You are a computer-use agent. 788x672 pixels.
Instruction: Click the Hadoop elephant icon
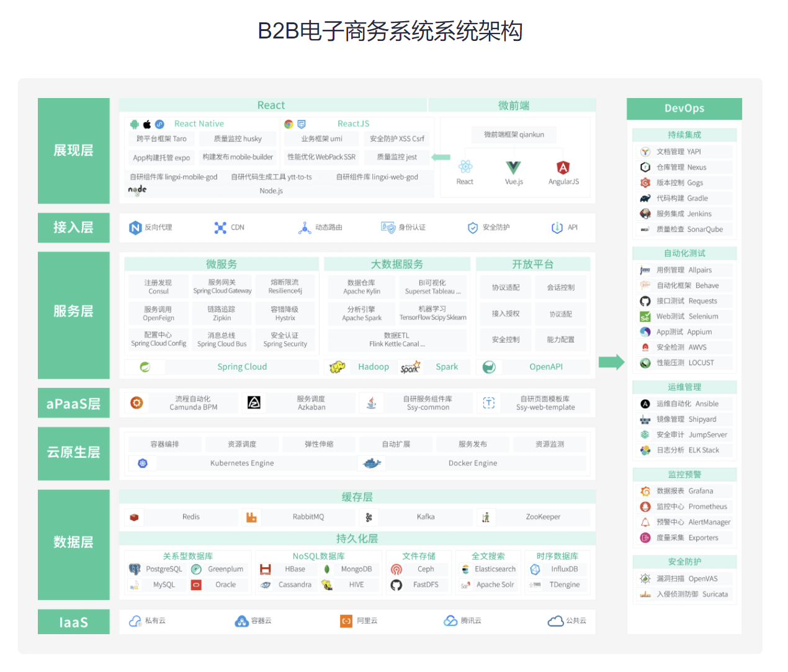[x=337, y=367]
